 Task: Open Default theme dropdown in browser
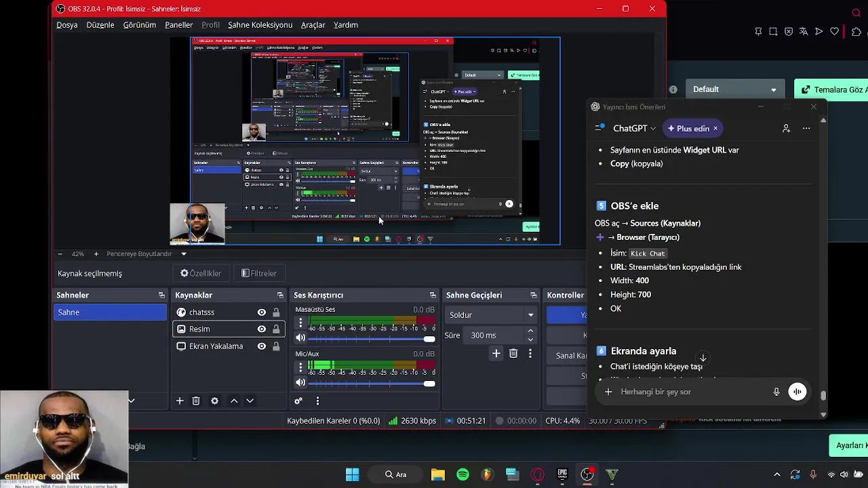(734, 89)
